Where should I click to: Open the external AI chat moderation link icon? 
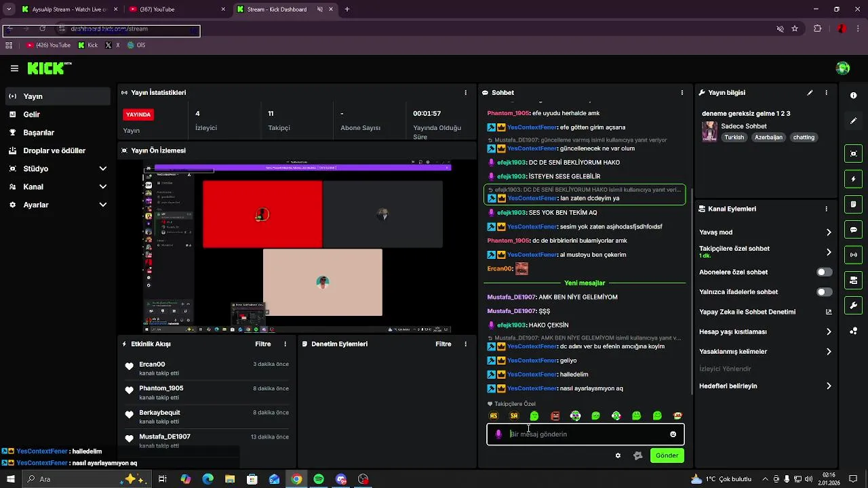click(829, 312)
